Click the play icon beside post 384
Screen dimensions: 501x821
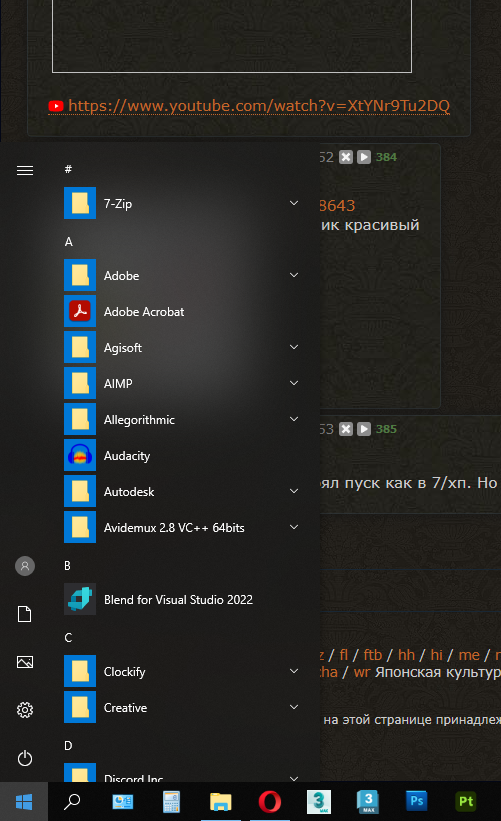364,157
